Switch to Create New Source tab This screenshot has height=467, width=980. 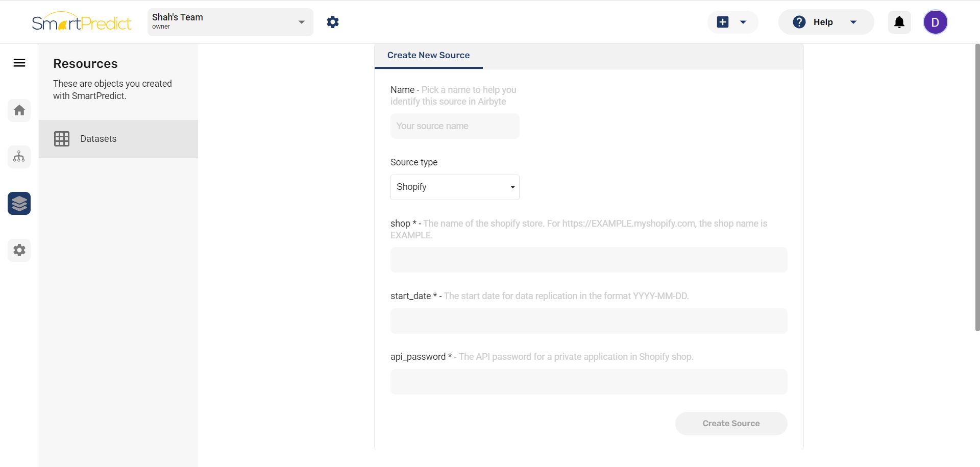[x=428, y=55]
